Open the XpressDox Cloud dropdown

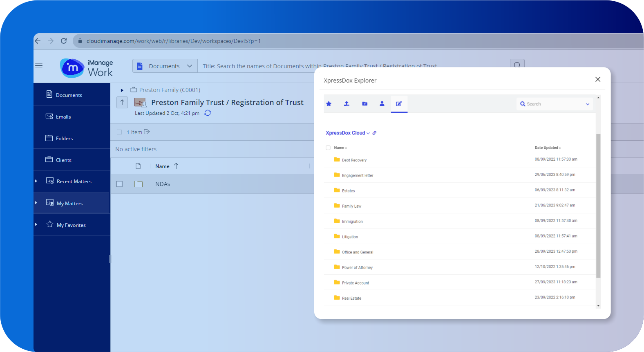[x=348, y=133]
